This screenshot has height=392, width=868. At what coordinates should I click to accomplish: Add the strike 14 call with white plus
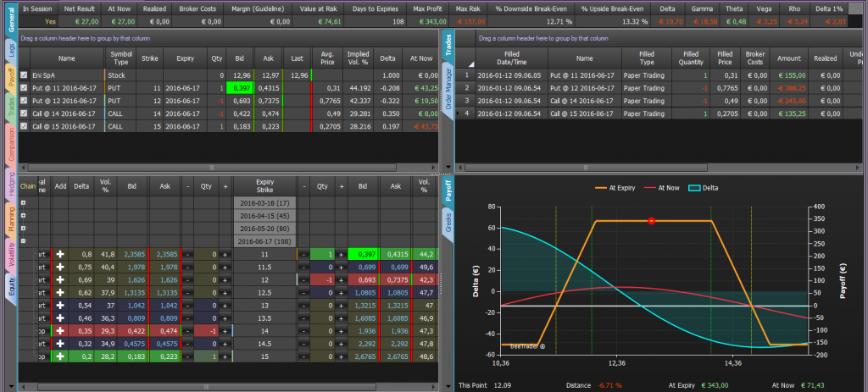pyautogui.click(x=60, y=331)
